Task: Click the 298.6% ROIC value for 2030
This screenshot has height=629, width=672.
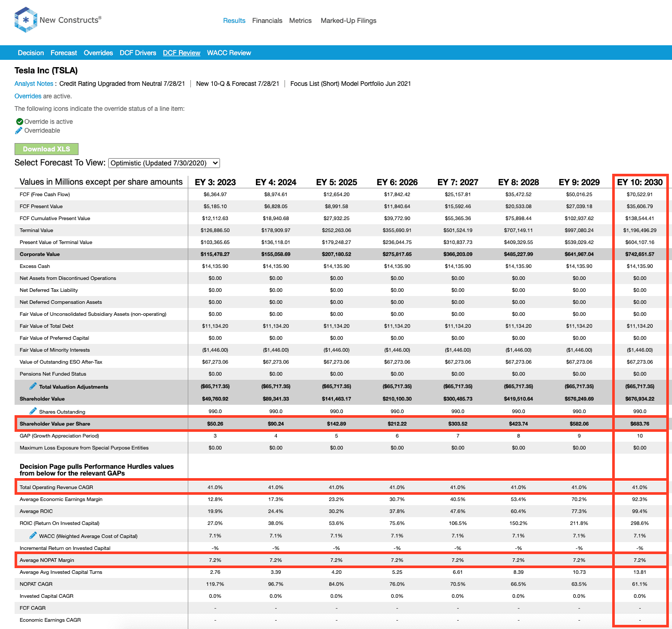Action: point(640,523)
